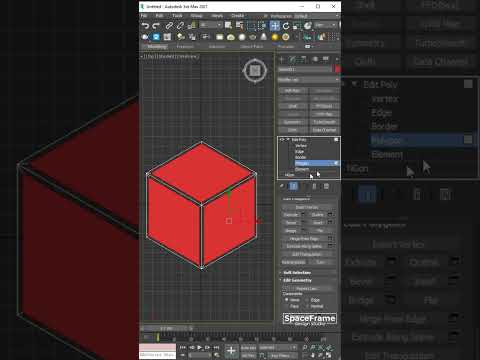The image size is (480, 360).
Task: Open the File menu
Action: coord(144,16)
